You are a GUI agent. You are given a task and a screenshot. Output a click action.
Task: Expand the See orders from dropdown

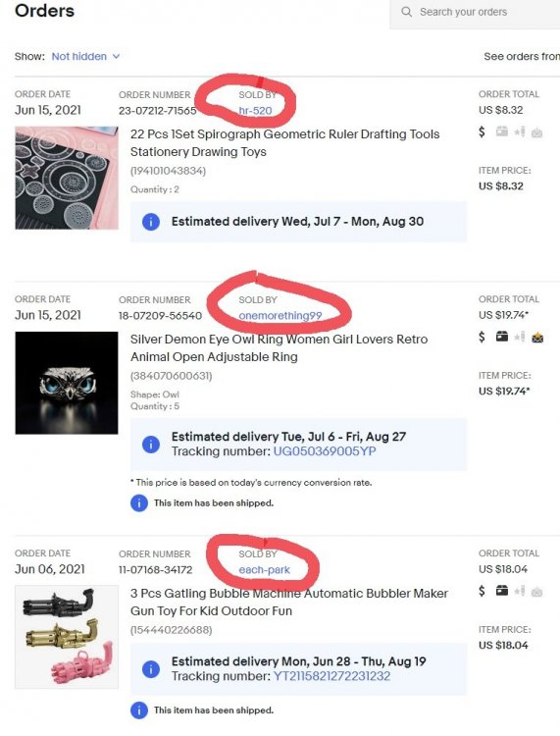click(x=522, y=56)
